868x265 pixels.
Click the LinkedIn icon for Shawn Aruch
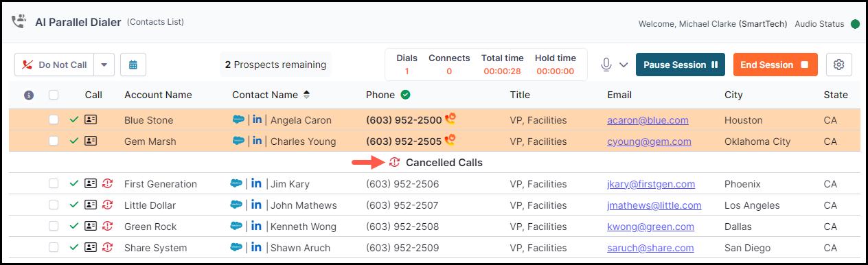pos(257,247)
